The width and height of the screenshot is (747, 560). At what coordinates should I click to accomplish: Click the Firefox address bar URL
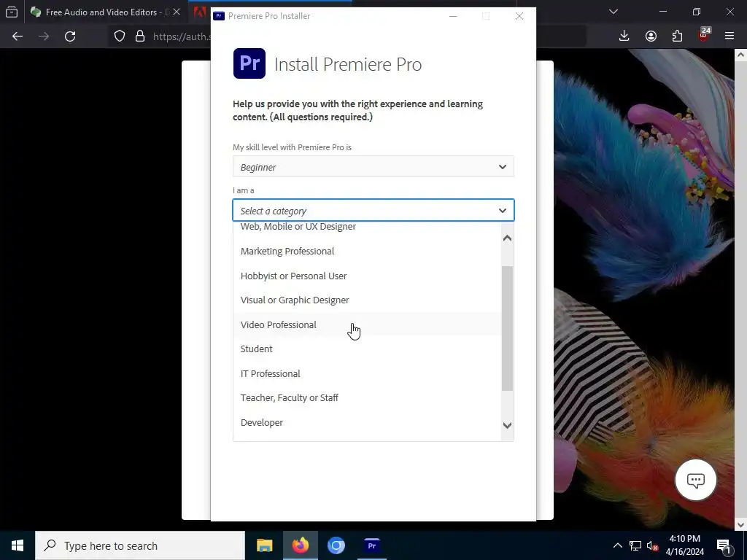pos(180,36)
